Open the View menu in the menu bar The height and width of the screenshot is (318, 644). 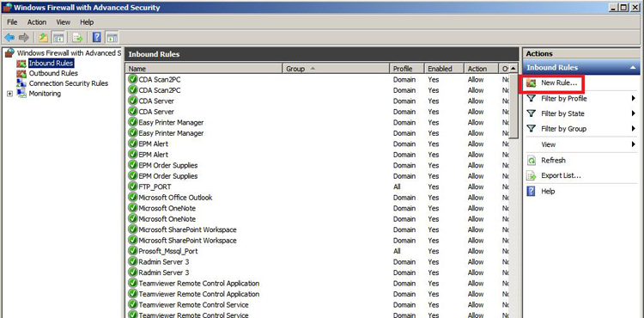64,22
